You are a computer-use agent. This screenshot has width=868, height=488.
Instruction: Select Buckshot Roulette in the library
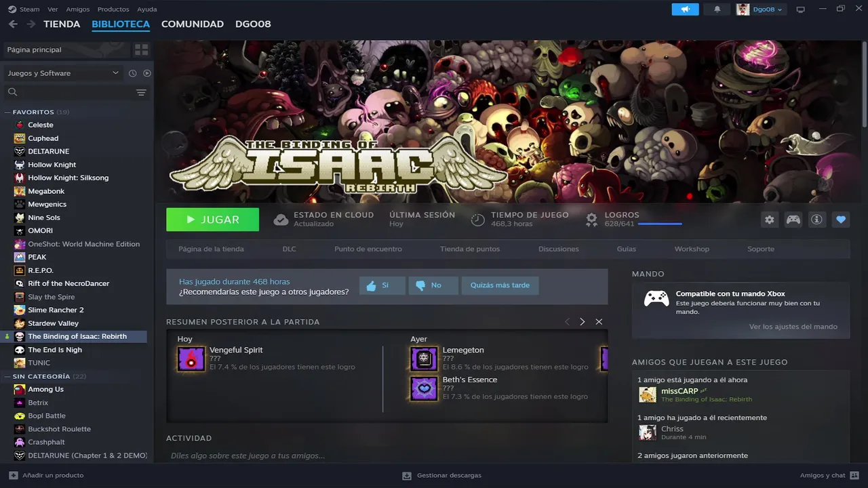coord(60,429)
